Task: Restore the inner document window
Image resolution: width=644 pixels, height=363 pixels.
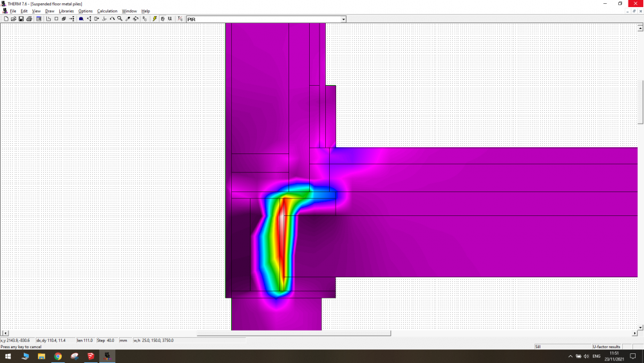Action: tap(634, 11)
